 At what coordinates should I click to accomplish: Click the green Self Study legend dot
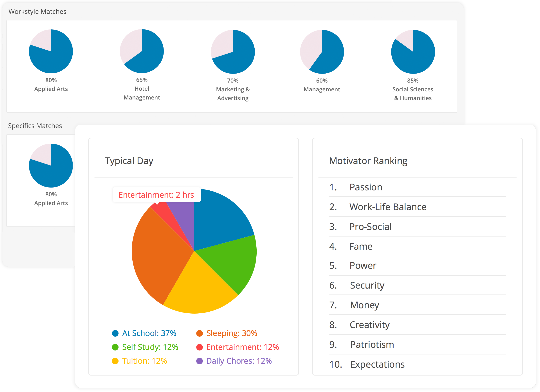pyautogui.click(x=115, y=347)
